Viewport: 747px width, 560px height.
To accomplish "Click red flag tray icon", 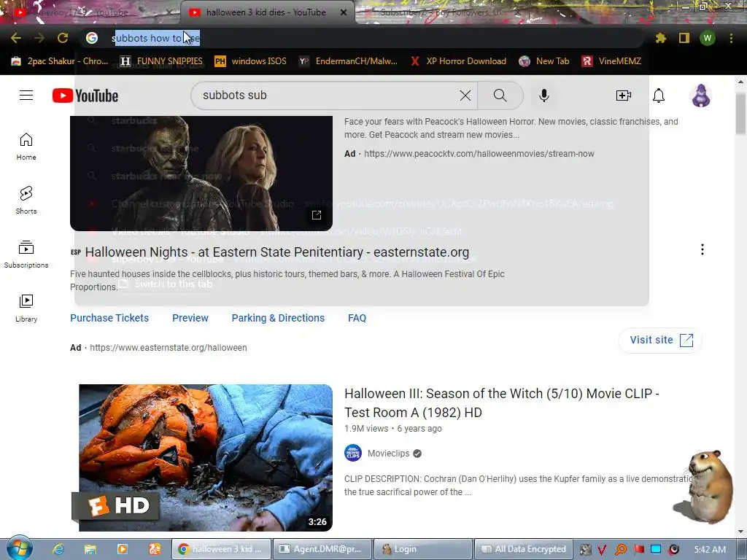I will [x=639, y=549].
